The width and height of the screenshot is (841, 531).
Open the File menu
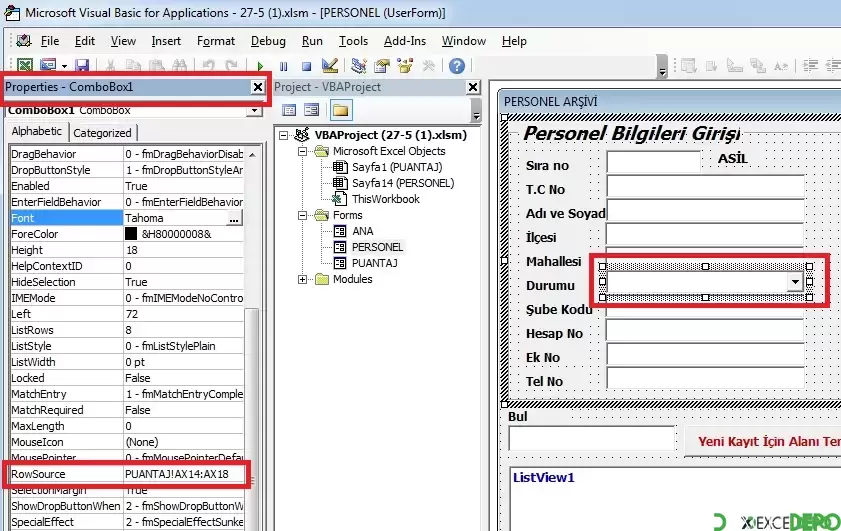(x=50, y=41)
